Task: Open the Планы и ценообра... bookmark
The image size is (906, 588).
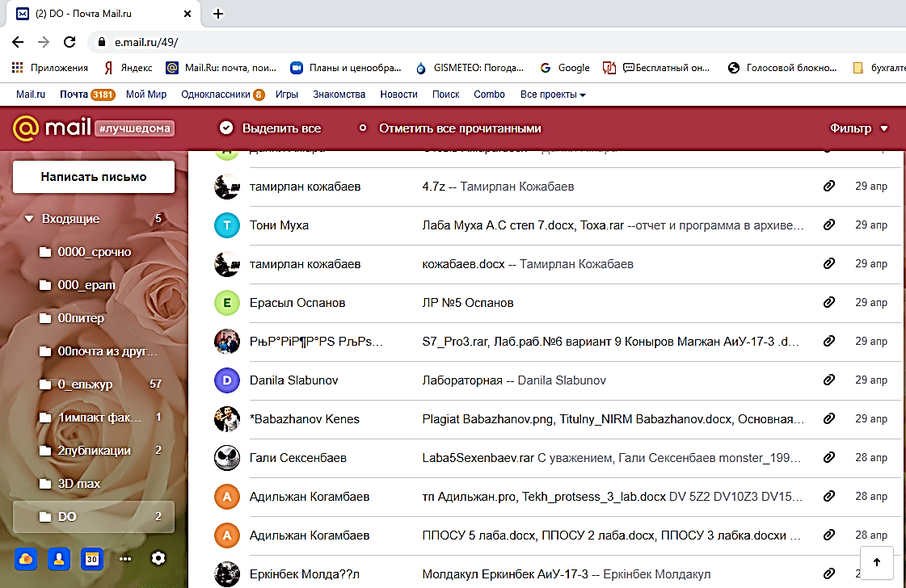Action: [346, 68]
